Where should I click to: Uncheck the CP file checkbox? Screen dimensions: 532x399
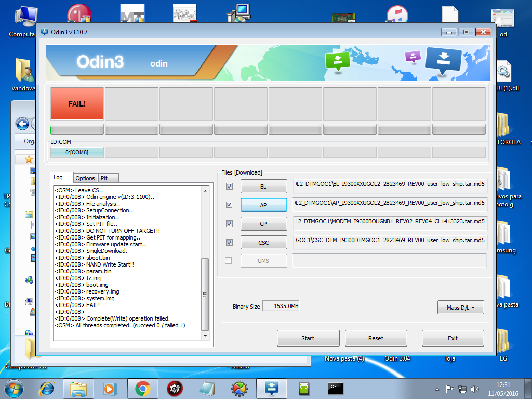229,223
